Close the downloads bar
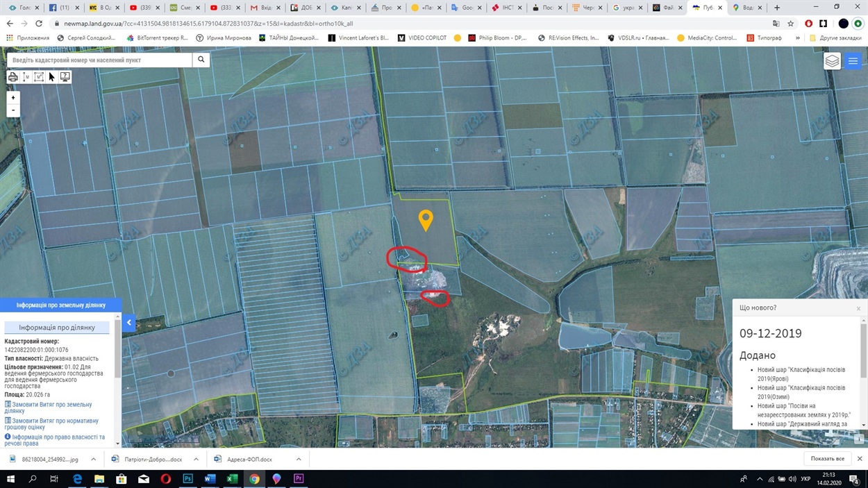Image resolution: width=868 pixels, height=488 pixels. click(x=859, y=459)
